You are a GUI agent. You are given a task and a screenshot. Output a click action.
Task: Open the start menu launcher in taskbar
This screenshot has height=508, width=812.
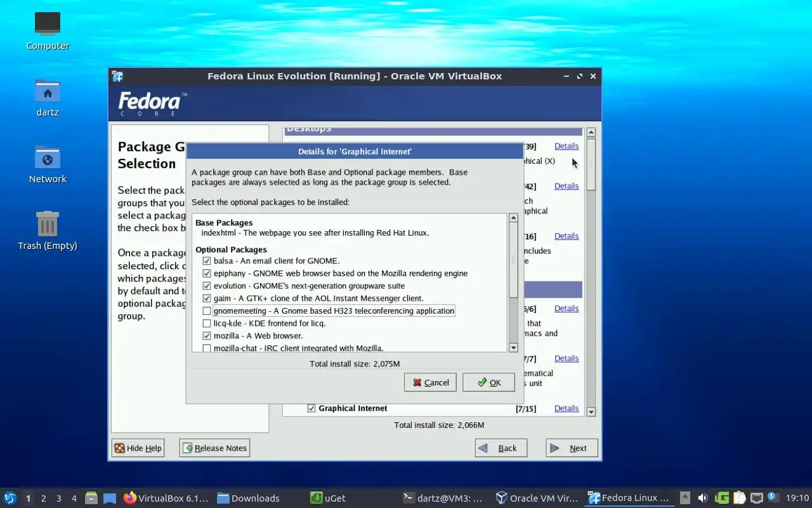pyautogui.click(x=10, y=498)
